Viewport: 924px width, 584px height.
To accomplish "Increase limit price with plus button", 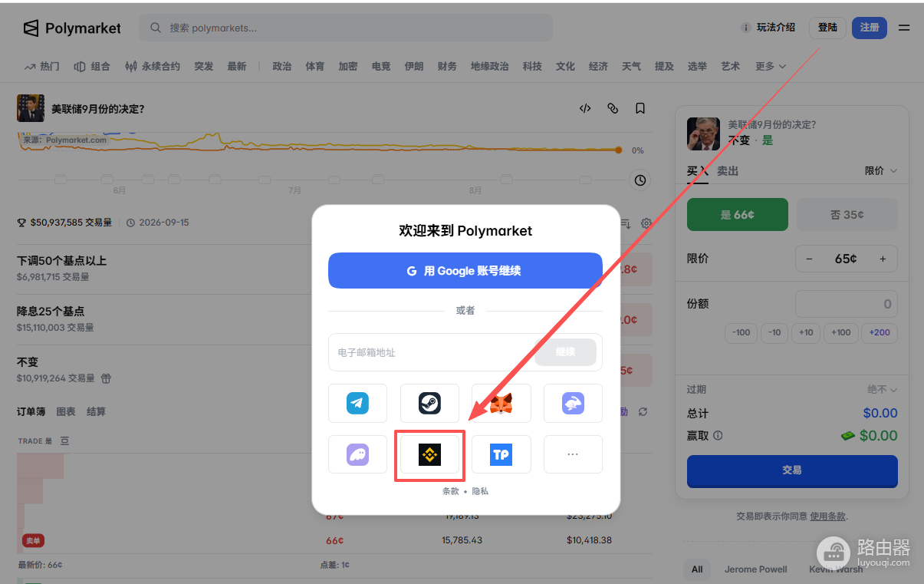I will (x=883, y=259).
